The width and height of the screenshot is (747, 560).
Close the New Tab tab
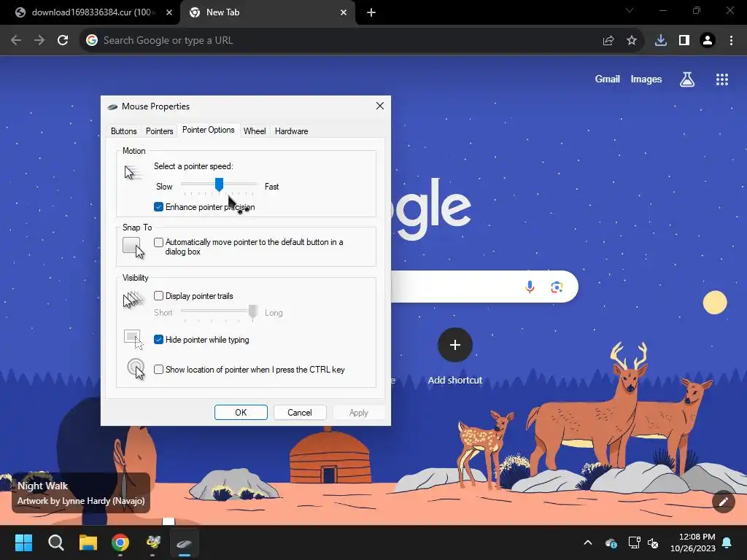344,13
